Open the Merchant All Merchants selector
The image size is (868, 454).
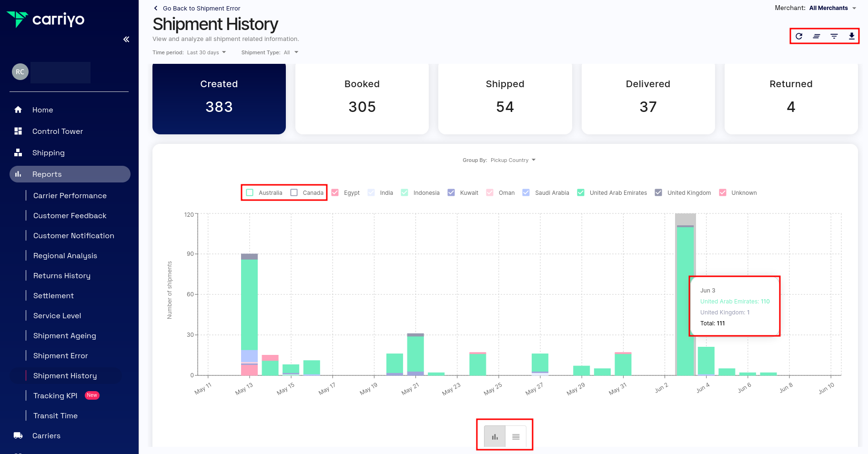pos(832,8)
